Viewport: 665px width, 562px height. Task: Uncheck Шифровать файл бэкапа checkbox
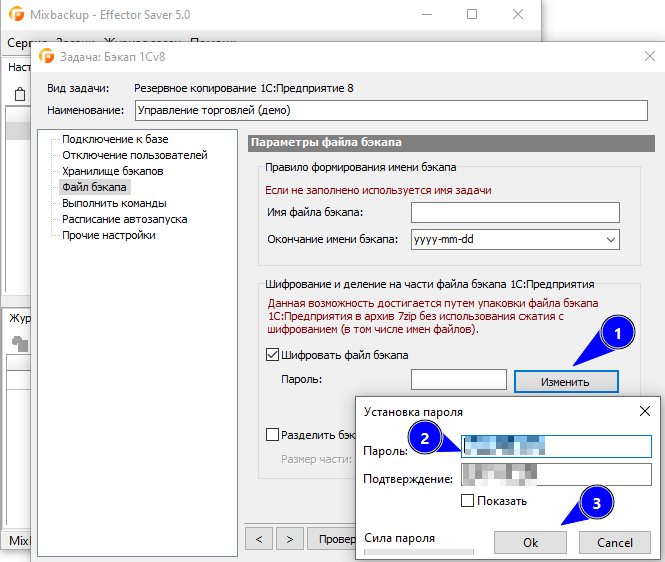click(x=272, y=355)
